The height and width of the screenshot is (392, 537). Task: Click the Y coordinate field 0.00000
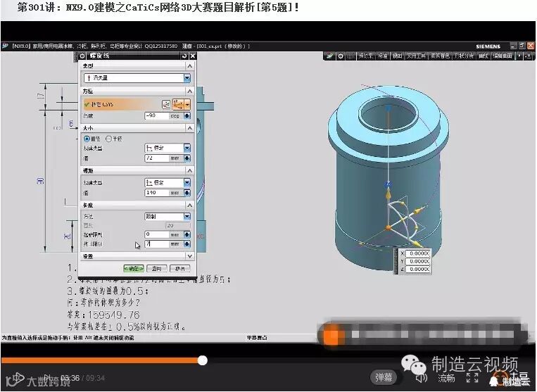pos(417,261)
